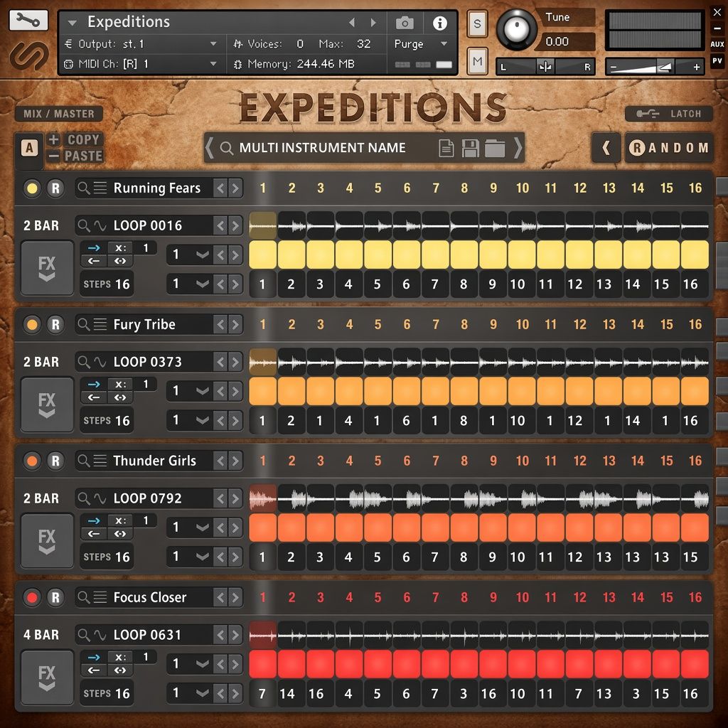Toggle Solo S button
This screenshot has width=728, height=728.
point(477,23)
